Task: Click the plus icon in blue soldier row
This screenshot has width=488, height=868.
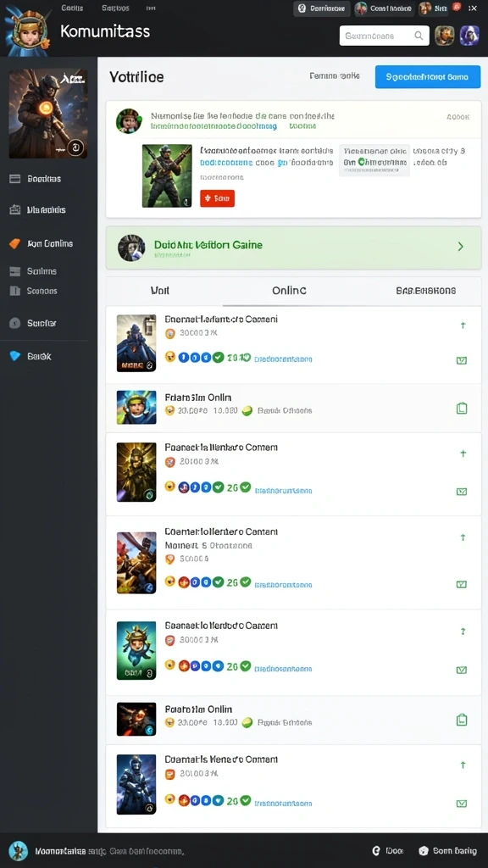Action: (x=463, y=765)
